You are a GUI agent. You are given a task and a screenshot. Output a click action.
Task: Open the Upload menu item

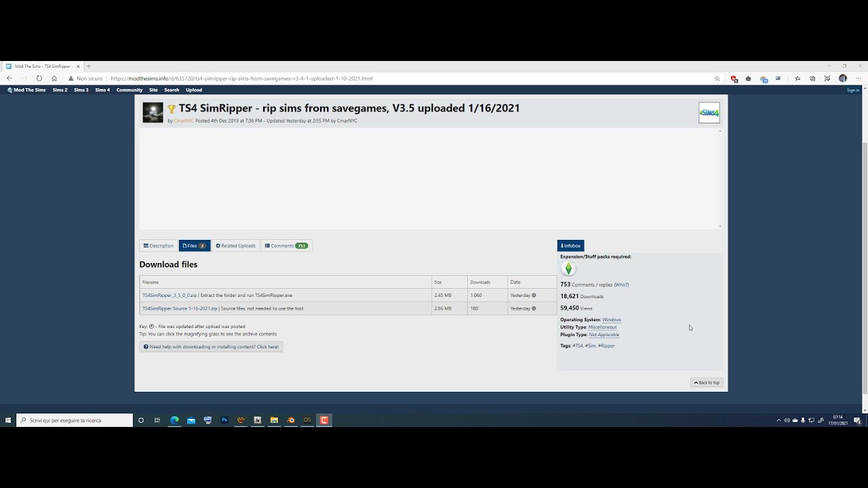[x=194, y=90]
